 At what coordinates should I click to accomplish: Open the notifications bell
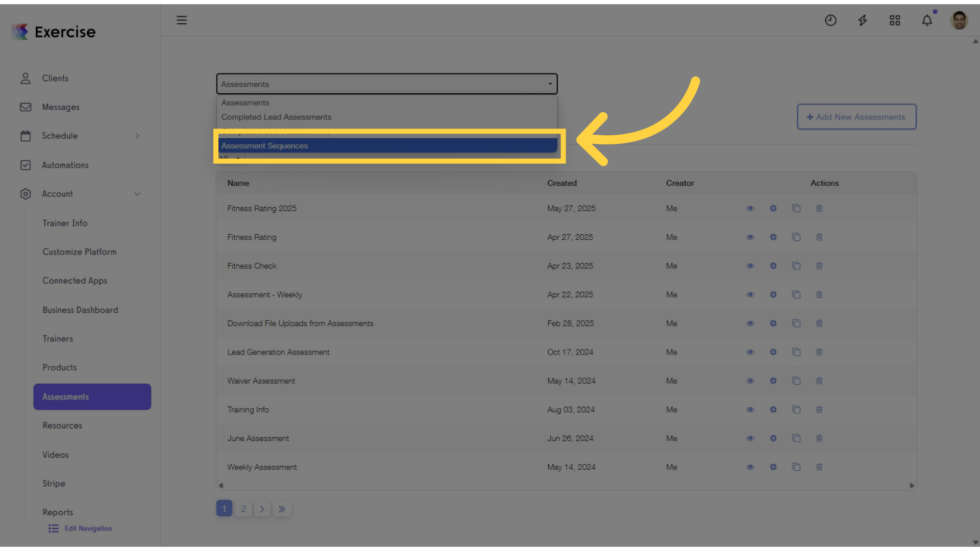[x=927, y=20]
